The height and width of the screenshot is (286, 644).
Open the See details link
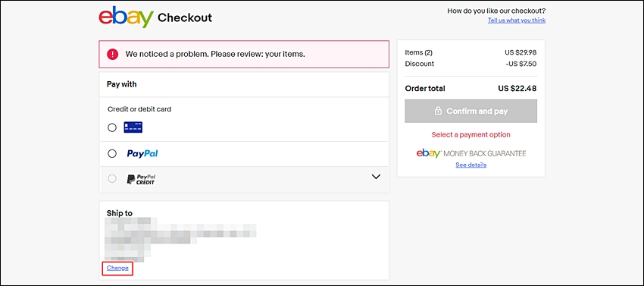tap(471, 165)
